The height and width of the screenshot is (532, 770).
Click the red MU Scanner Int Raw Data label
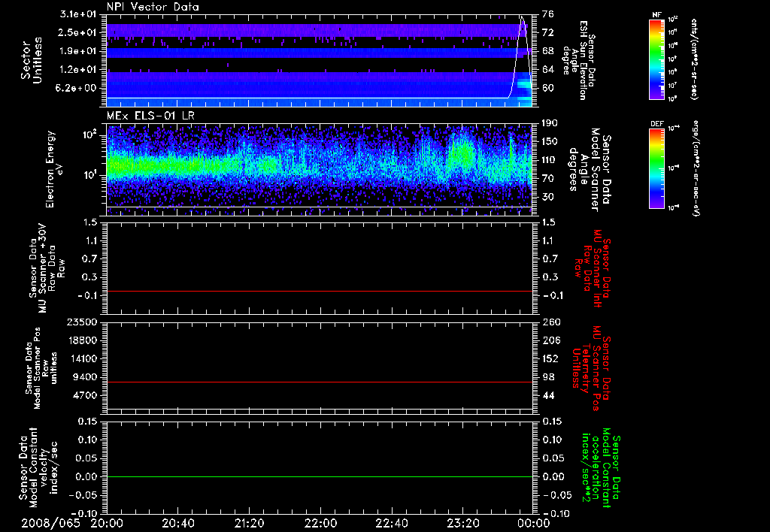coord(593,267)
